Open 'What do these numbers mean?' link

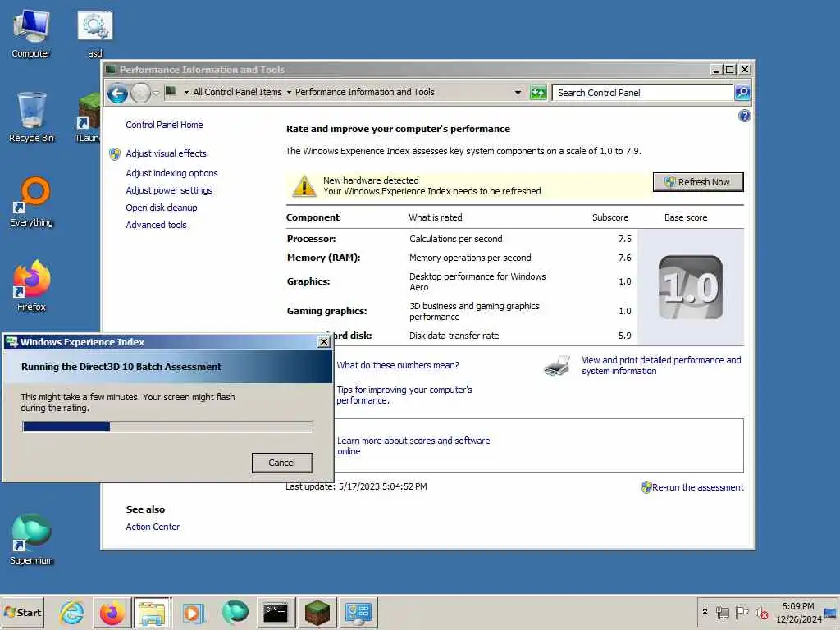point(398,365)
